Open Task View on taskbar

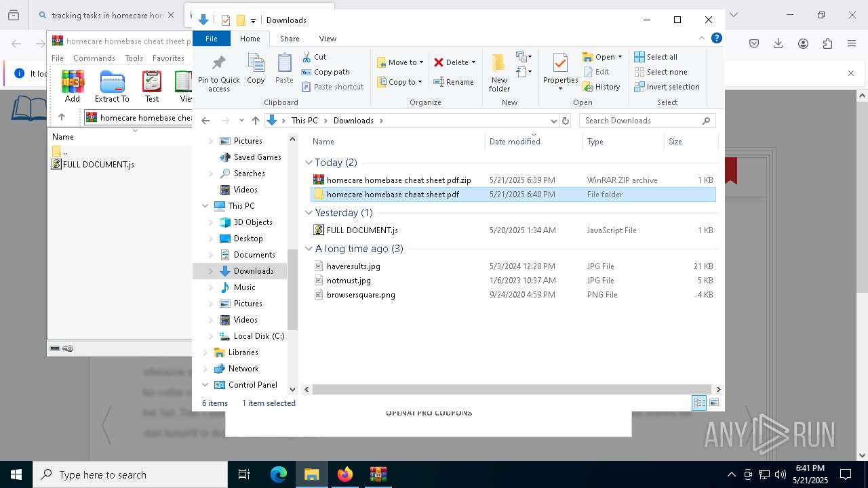tap(245, 474)
